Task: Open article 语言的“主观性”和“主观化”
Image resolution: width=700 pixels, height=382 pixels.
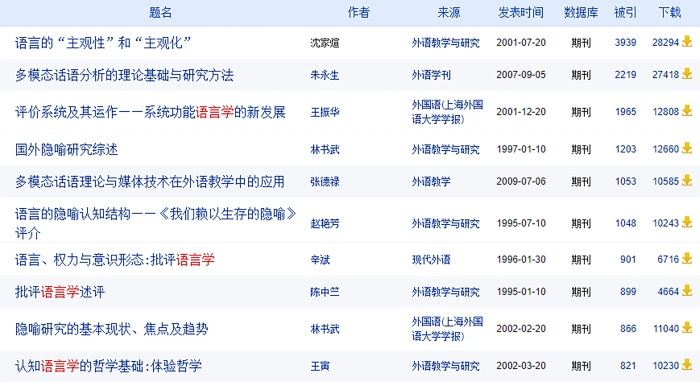Action: click(x=103, y=43)
